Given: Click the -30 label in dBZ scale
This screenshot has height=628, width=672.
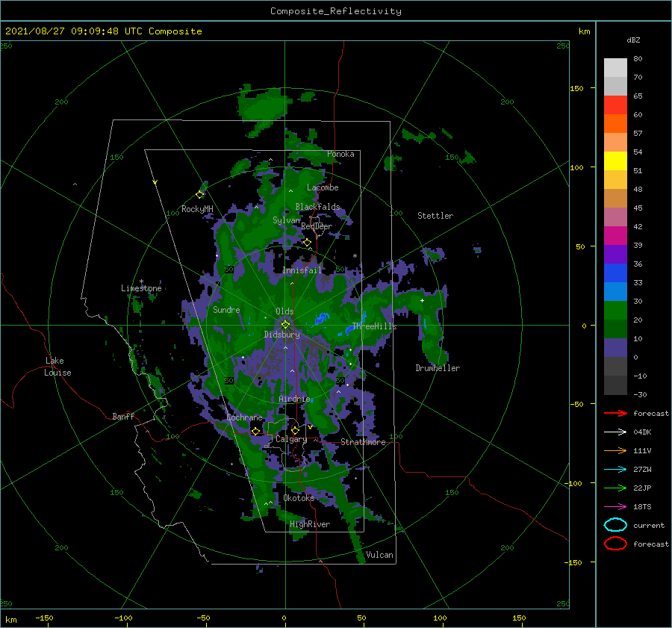Looking at the screenshot, I should pyautogui.click(x=641, y=394).
